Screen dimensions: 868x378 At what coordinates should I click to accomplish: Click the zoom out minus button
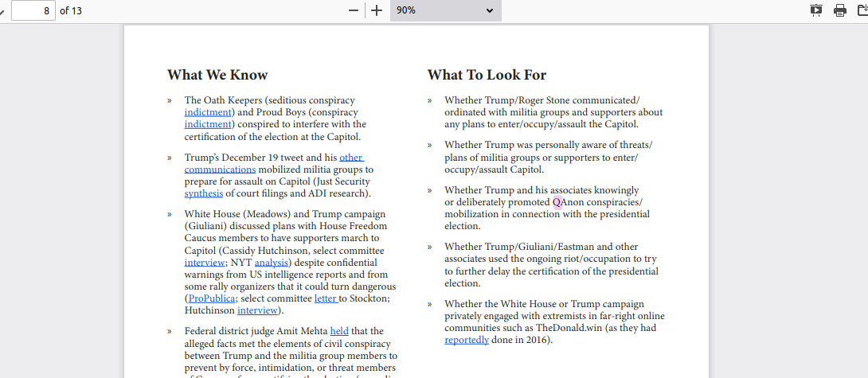point(354,10)
